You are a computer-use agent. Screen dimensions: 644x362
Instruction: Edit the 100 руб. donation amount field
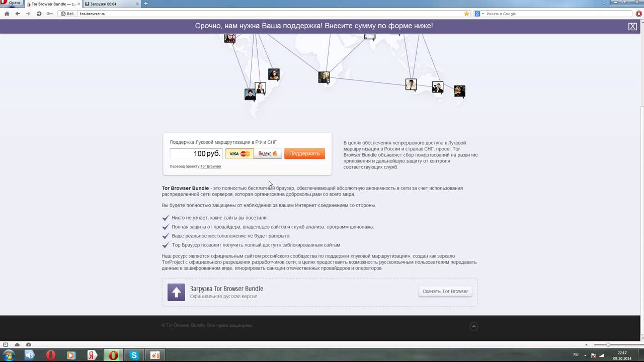196,153
